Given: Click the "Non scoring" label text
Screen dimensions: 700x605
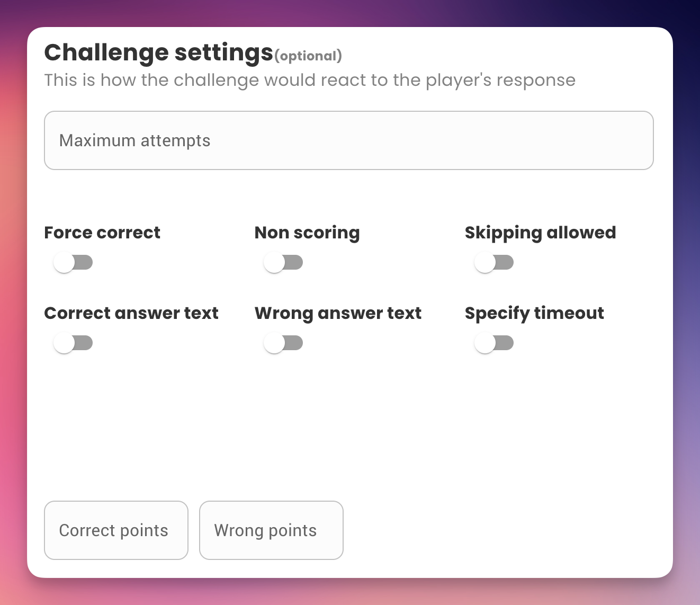Looking at the screenshot, I should click(307, 233).
